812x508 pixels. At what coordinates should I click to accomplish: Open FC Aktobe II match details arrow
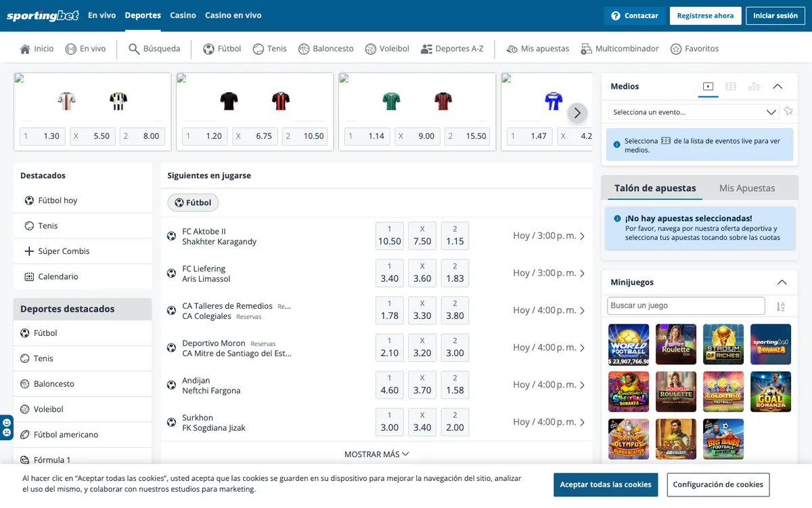582,236
